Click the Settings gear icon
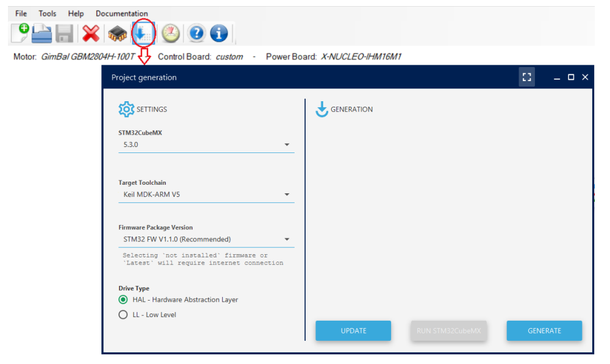Image resolution: width=610 pixels, height=364 pixels. [x=126, y=109]
